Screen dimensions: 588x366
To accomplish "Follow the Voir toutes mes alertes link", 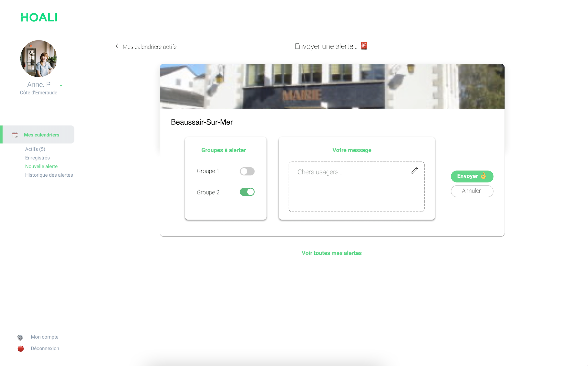I will click(332, 253).
